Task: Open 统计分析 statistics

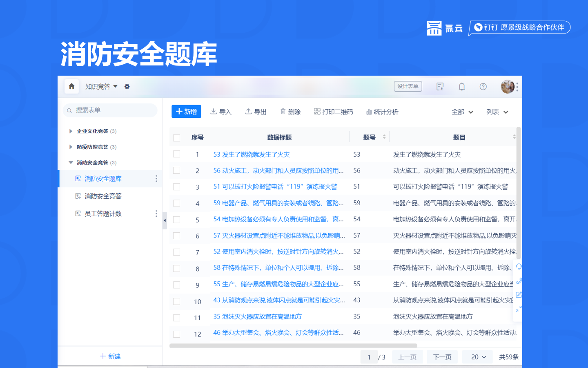Action: (382, 112)
